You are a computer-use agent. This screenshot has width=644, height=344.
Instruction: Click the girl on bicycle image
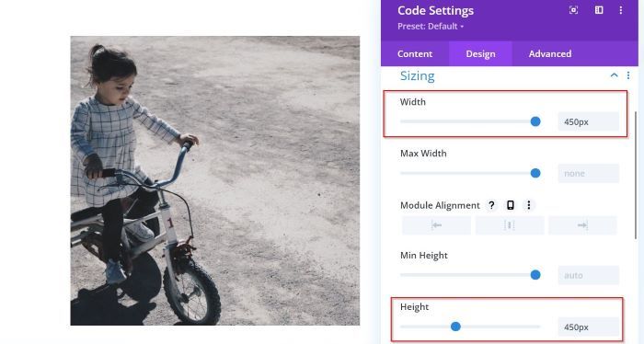[214, 180]
